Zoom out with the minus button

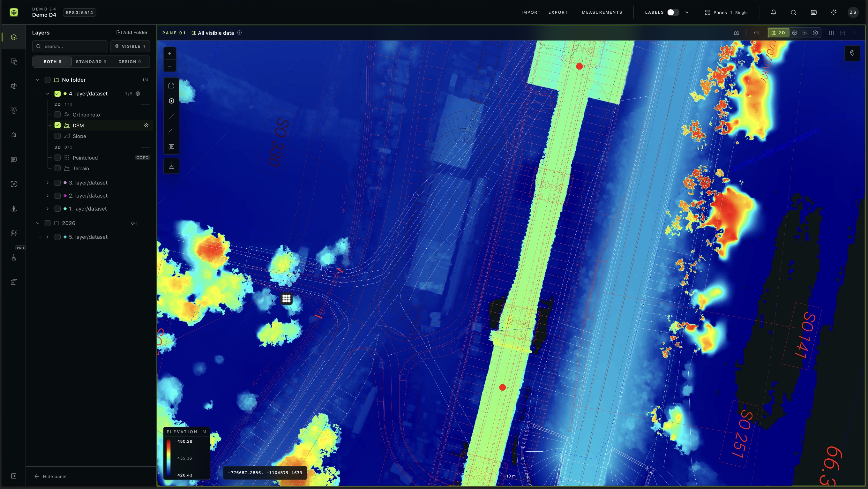pyautogui.click(x=170, y=66)
